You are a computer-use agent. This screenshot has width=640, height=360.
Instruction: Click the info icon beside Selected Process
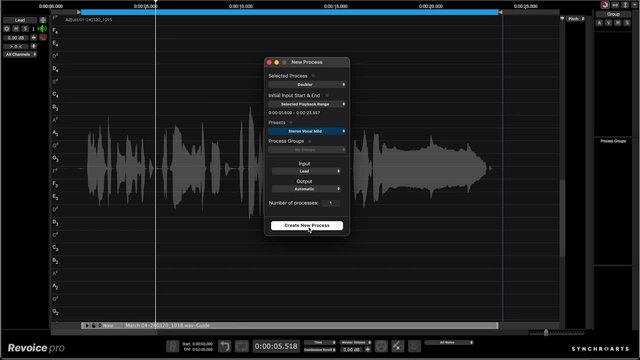[313, 76]
